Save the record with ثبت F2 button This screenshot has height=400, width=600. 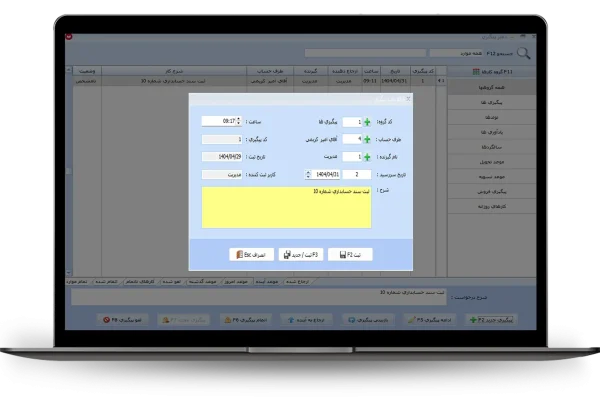click(350, 255)
